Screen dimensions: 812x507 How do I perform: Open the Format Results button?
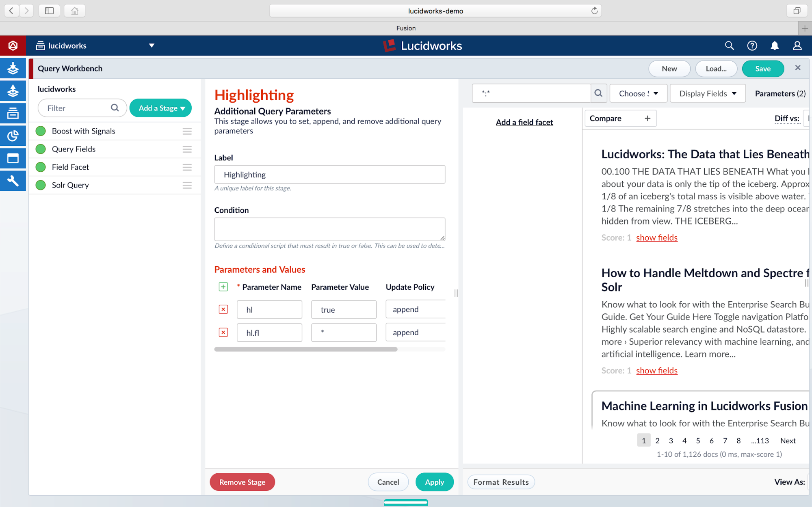click(501, 482)
